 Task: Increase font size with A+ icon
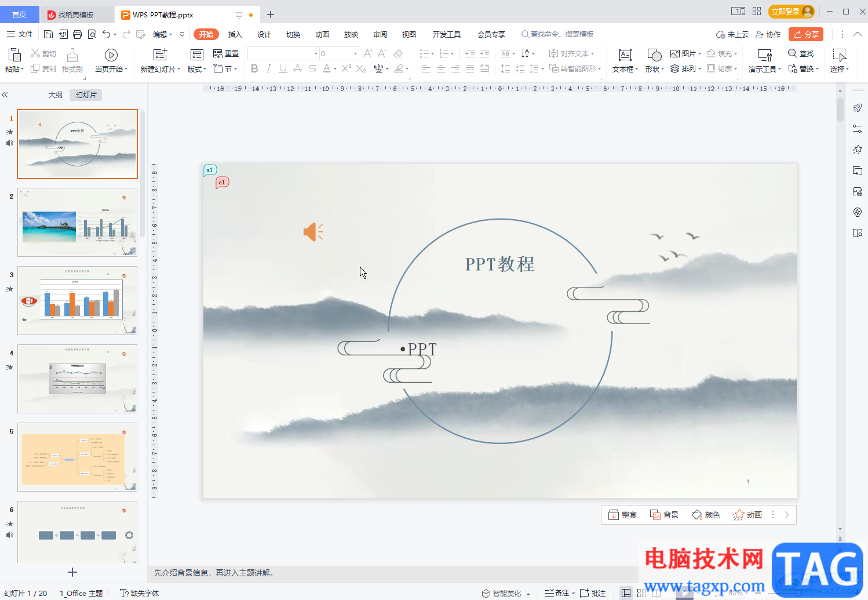click(x=368, y=53)
